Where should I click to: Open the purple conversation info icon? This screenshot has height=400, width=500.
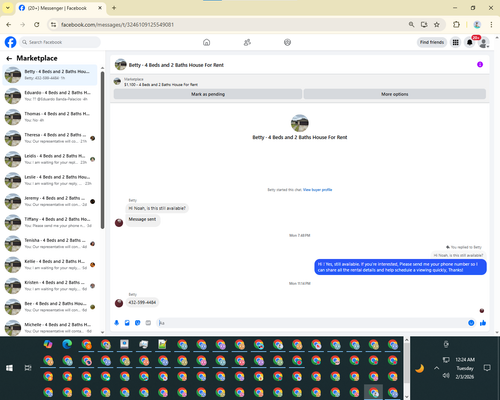coord(480,64)
